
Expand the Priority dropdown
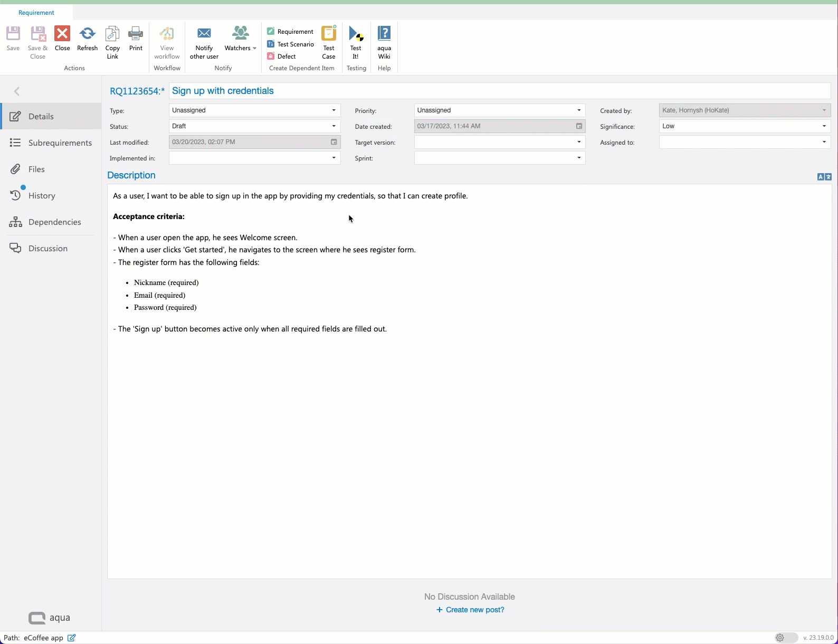click(x=579, y=110)
